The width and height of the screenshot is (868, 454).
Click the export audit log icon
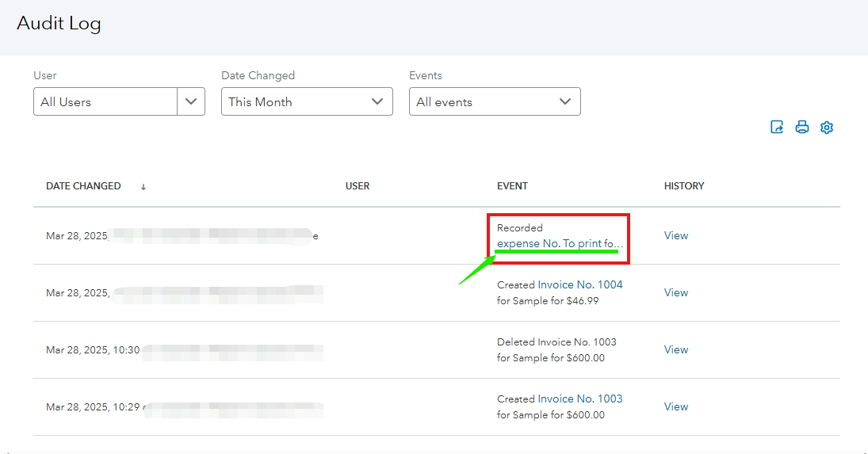point(777,128)
